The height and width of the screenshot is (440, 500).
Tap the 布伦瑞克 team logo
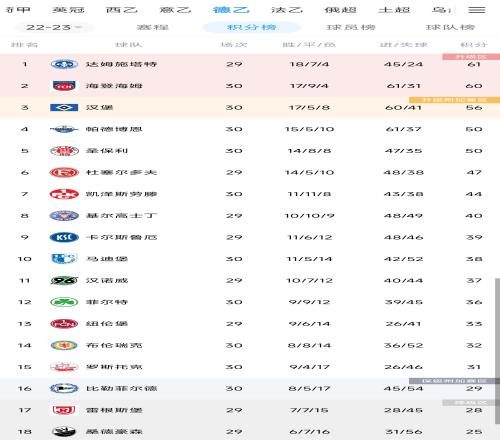(x=64, y=345)
